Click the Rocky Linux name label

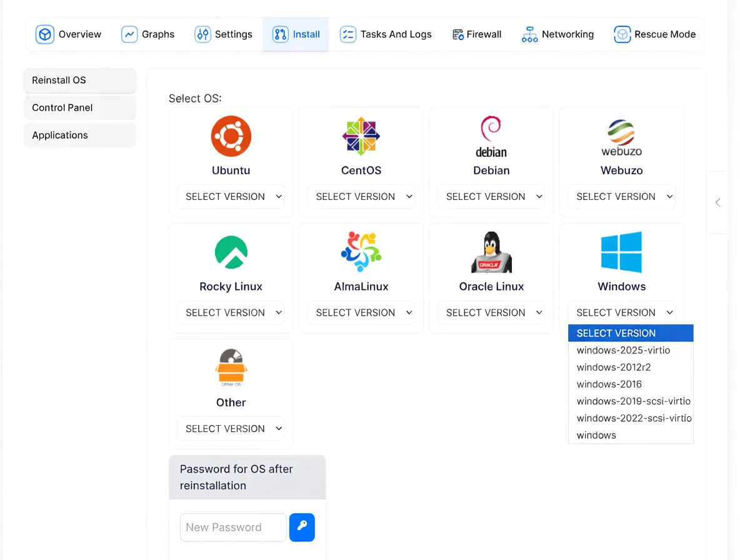coord(231,286)
